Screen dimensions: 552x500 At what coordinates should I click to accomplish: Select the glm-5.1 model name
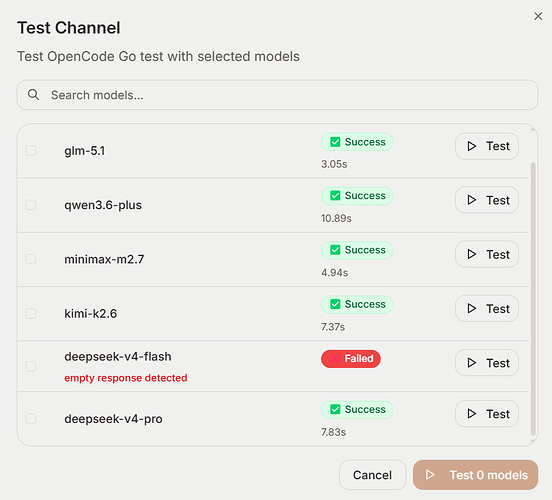[x=84, y=151]
